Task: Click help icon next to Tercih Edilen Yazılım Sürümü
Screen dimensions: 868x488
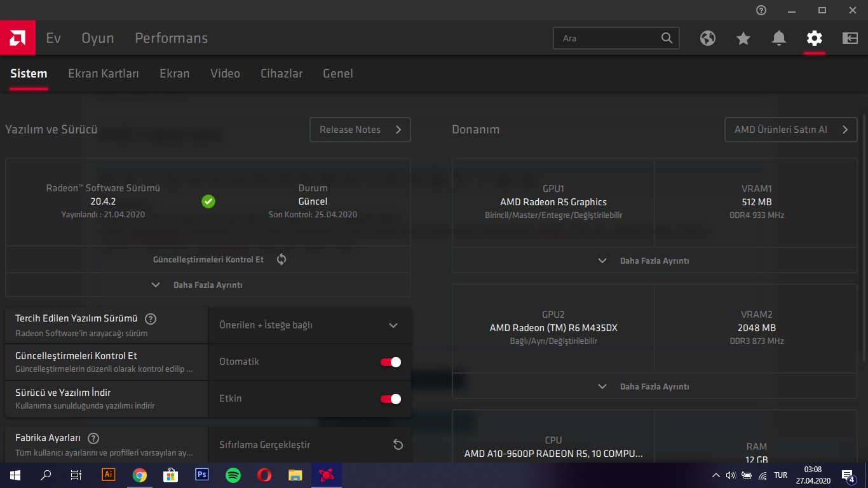Action: pos(151,319)
